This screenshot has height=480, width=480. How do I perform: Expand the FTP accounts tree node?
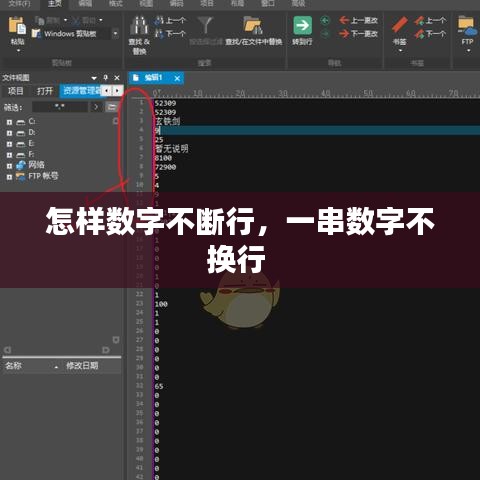pos(9,177)
